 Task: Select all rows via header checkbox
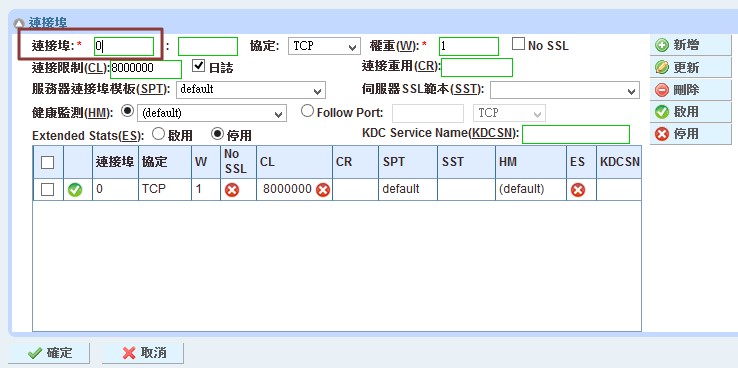pos(48,162)
